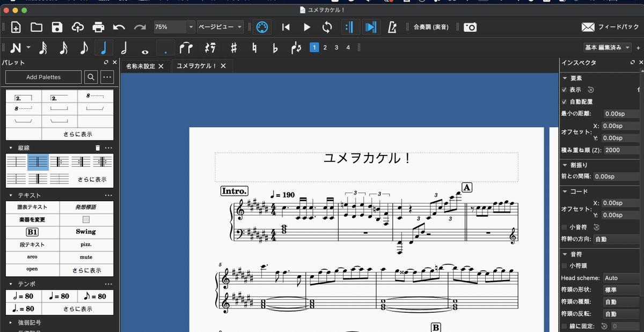Image resolution: width=644 pixels, height=332 pixels.
Task: Toggle the 自動配置 auto-place checkbox
Action: click(564, 101)
